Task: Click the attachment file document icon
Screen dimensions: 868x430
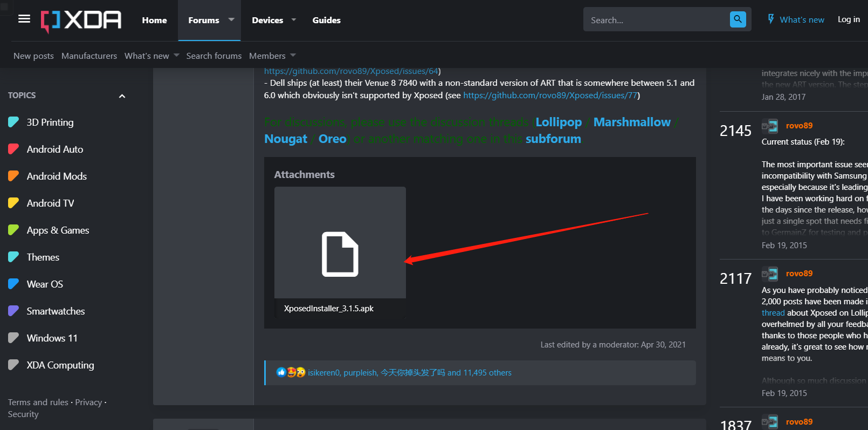Action: [340, 254]
